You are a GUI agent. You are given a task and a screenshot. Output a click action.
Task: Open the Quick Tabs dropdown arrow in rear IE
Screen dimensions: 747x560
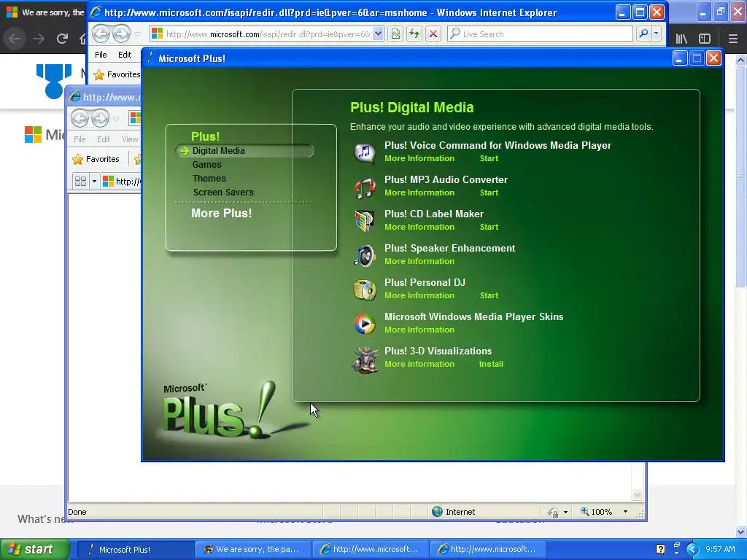[94, 182]
